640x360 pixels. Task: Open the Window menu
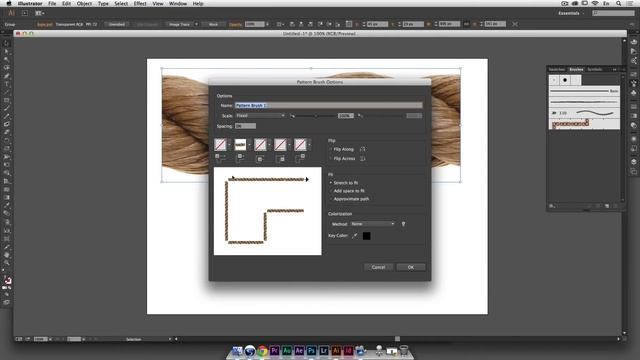(178, 3)
